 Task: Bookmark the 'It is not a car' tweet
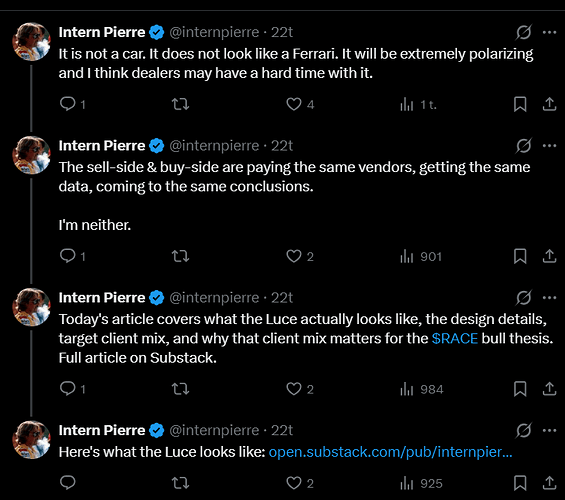pos(520,104)
